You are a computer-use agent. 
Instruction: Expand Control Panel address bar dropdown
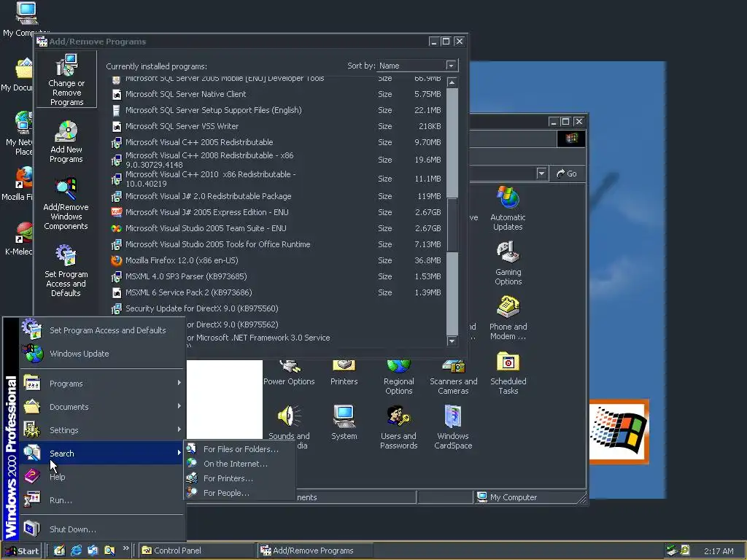coord(541,174)
